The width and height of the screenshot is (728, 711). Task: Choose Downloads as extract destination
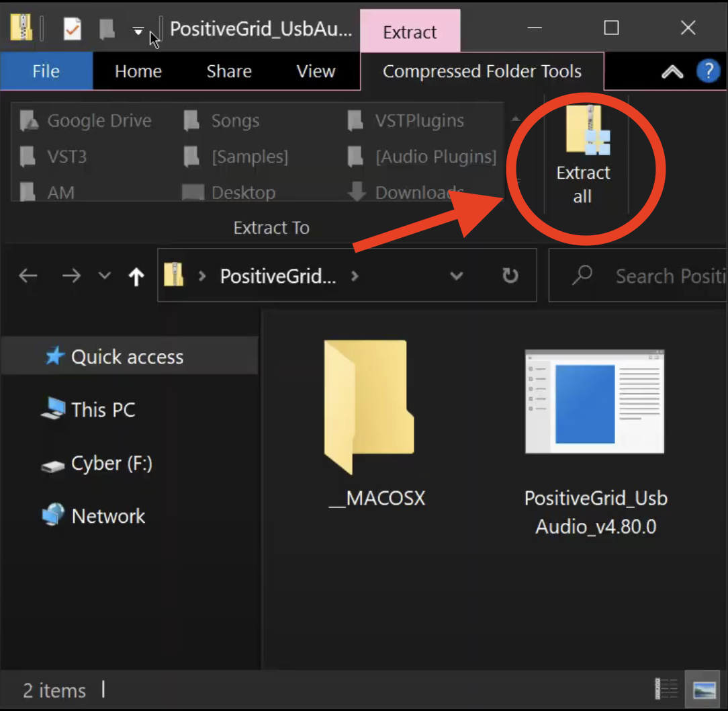(406, 192)
